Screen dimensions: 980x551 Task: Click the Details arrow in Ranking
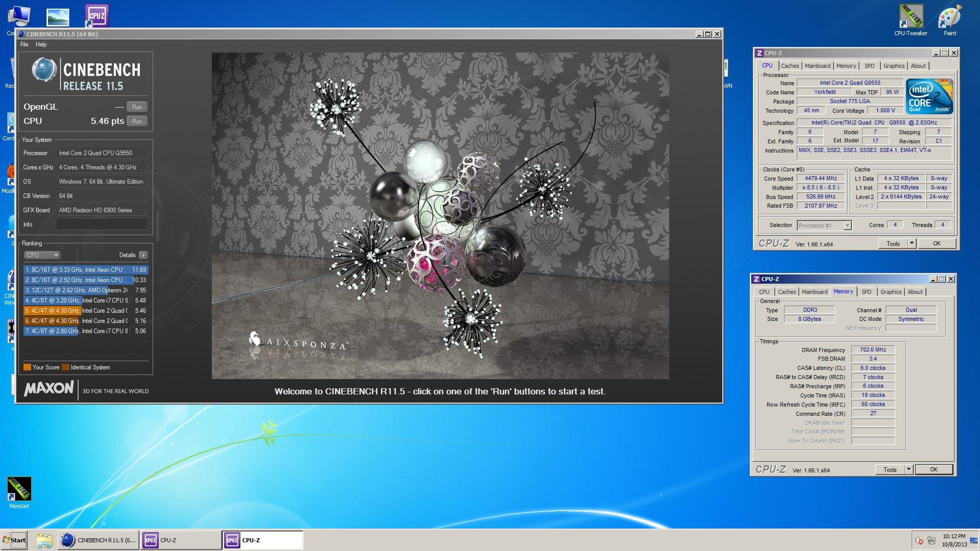click(x=143, y=255)
